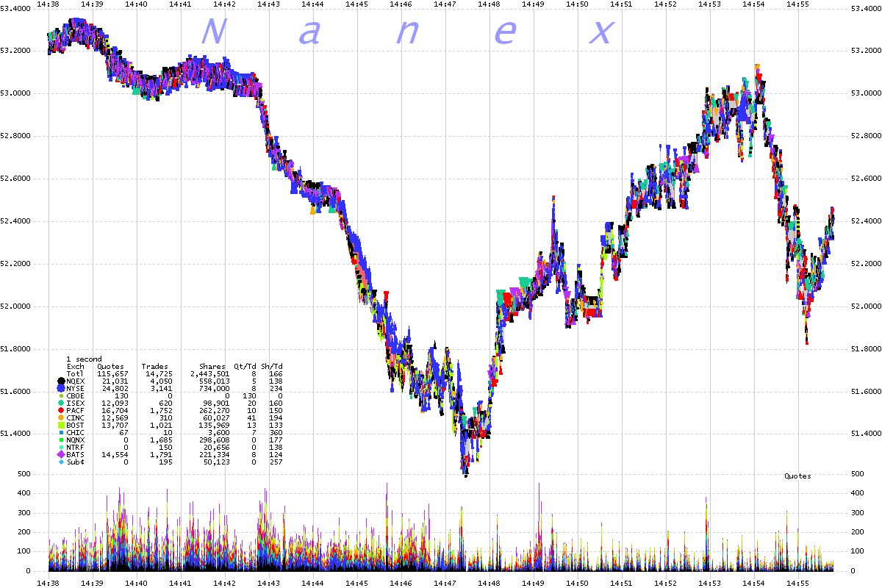The width and height of the screenshot is (882, 588).
Task: Click the Exch column header
Action: coord(76,366)
